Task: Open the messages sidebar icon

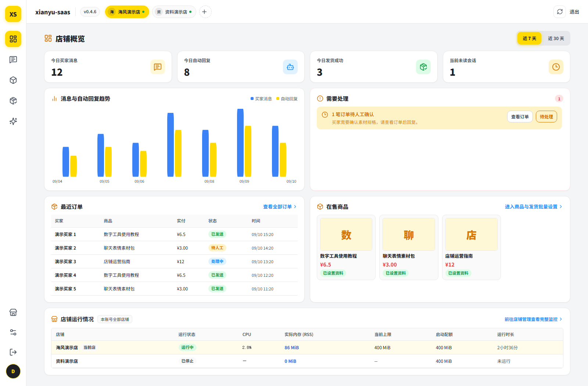Action: [x=13, y=60]
